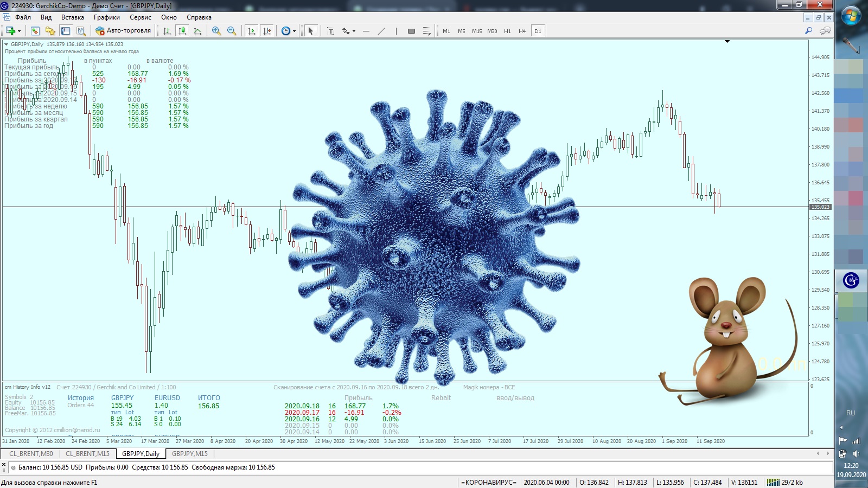868x488 pixels.
Task: Toggle the Авто-торговля button
Action: tap(123, 31)
